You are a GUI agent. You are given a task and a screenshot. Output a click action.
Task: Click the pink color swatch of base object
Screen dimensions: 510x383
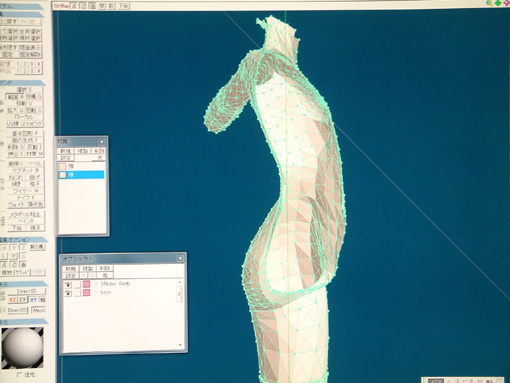point(87,293)
